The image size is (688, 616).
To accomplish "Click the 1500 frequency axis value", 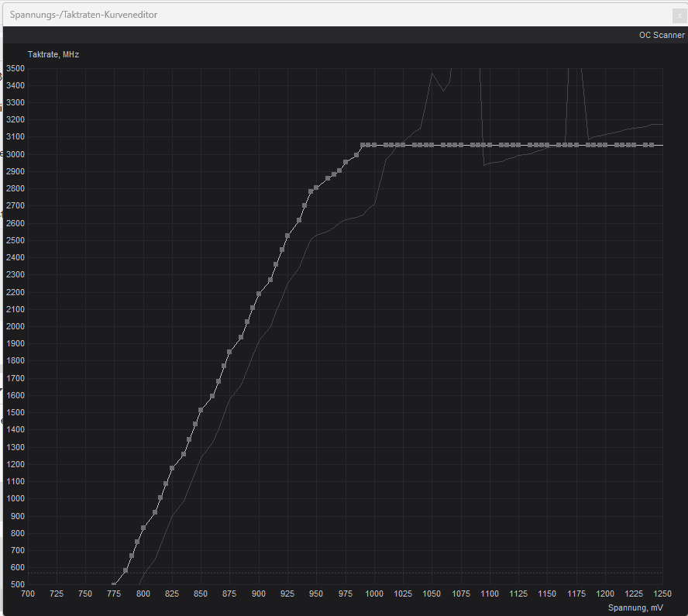I will (x=15, y=412).
